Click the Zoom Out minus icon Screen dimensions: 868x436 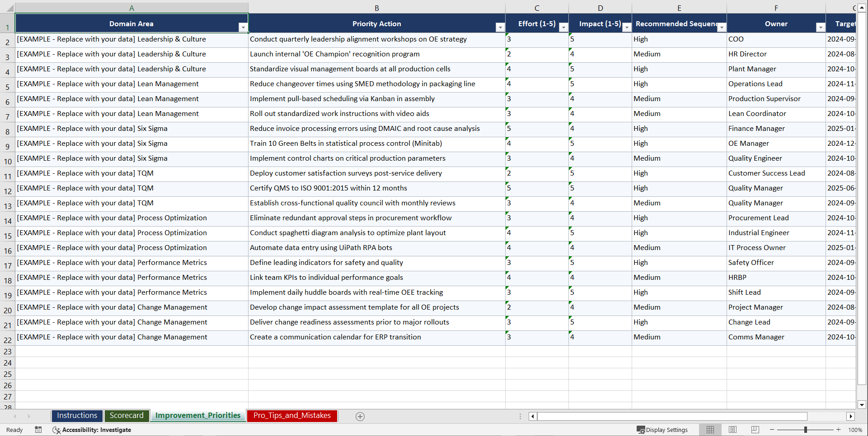[x=772, y=430]
